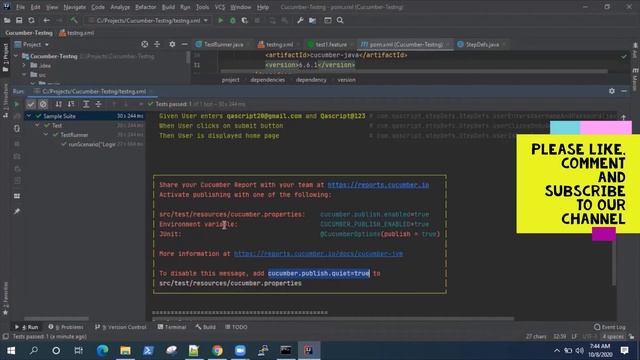Open the Event Log button
Image resolution: width=640 pixels, height=360 pixels.
coord(610,327)
